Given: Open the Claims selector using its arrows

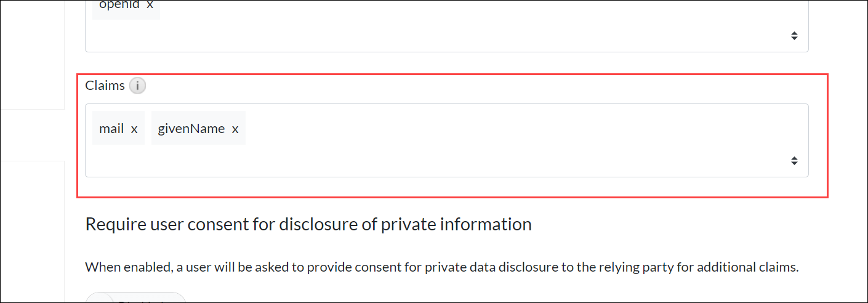Looking at the screenshot, I should click(x=794, y=161).
